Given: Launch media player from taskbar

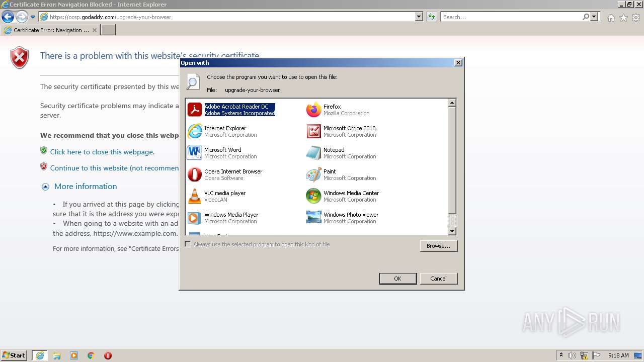Looking at the screenshot, I should (74, 355).
